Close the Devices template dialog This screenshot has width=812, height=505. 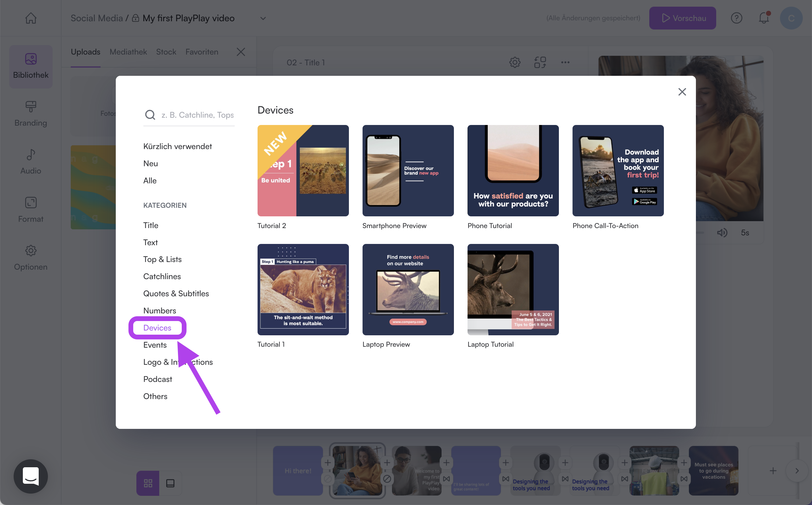[x=682, y=92]
